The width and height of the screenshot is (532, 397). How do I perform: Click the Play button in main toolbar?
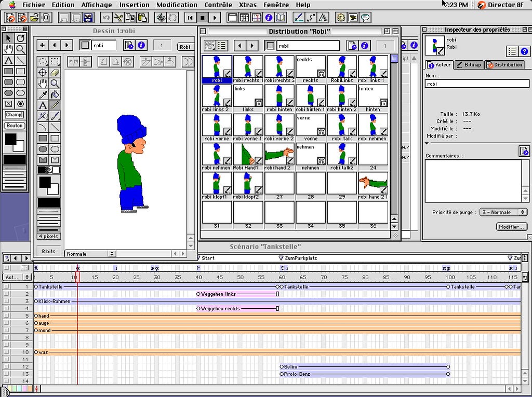(215, 17)
